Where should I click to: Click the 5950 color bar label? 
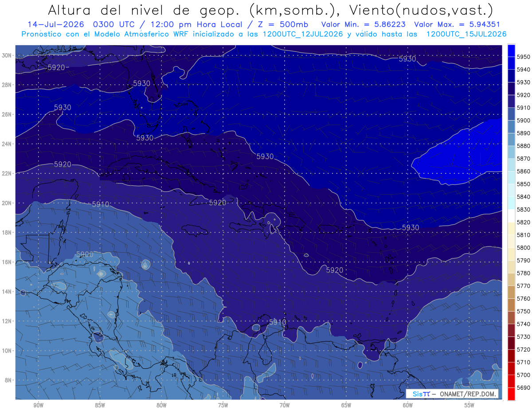(524, 57)
